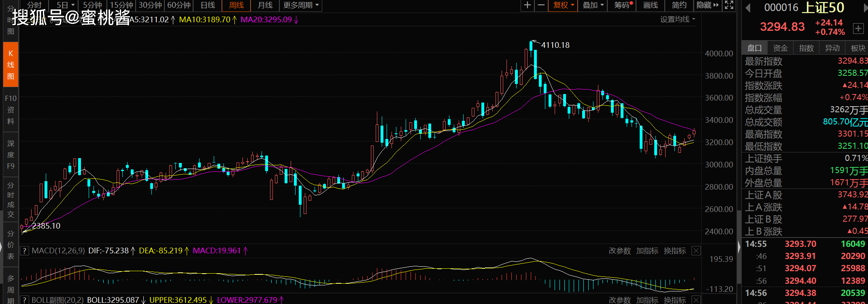Open the 资金 funds tab
This screenshot has height=304, width=868.
780,48
